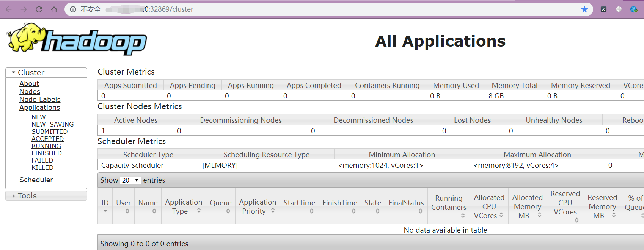Go back in browser history
Image resolution: width=644 pixels, height=250 pixels.
coord(9,9)
